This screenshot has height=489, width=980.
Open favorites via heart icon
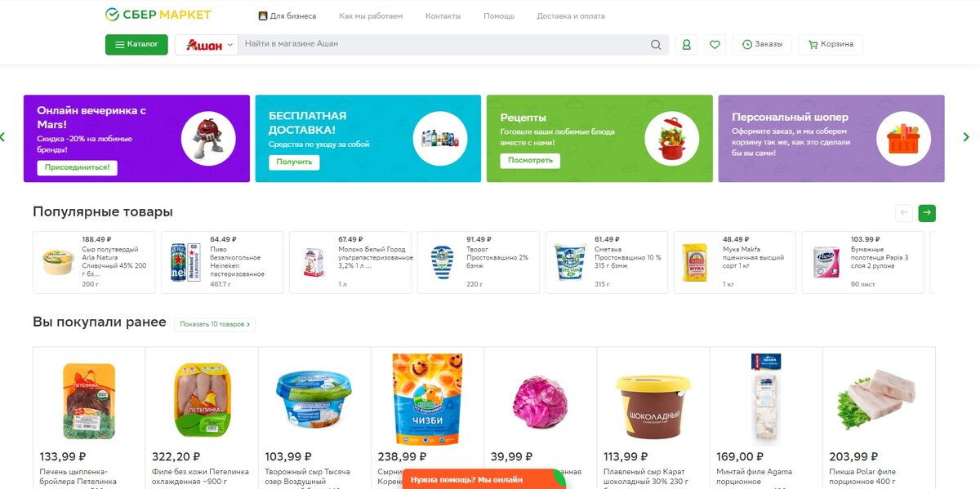click(x=715, y=45)
